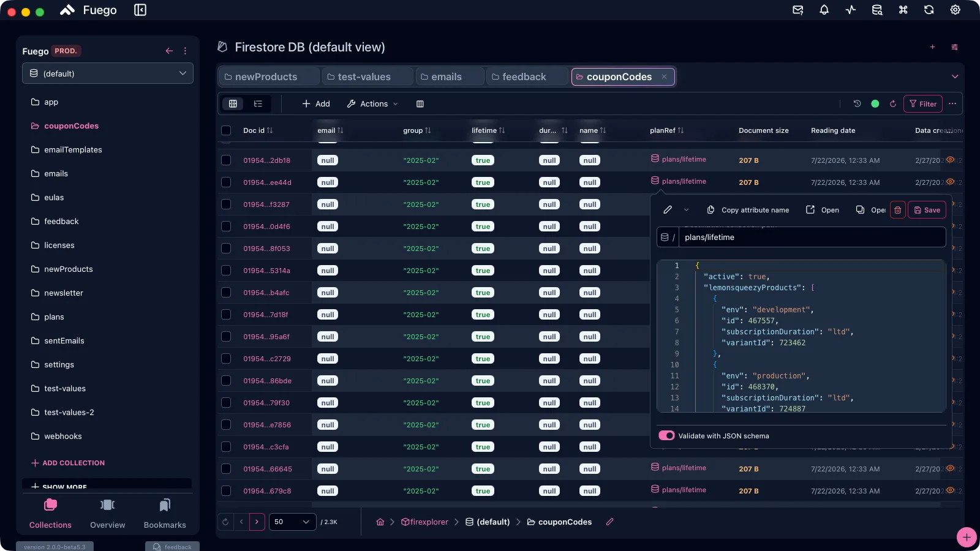This screenshot has width=980, height=551.
Task: Click the pencil edit icon in popup
Action: tap(668, 210)
